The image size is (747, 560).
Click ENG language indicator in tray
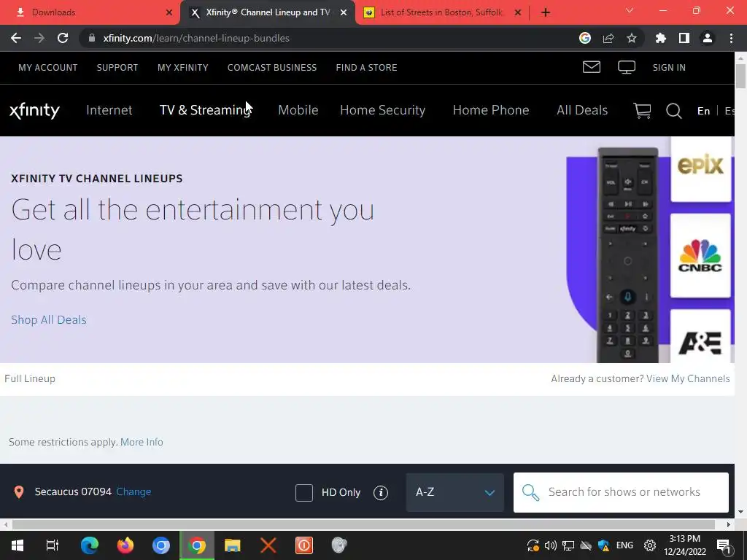(x=624, y=545)
